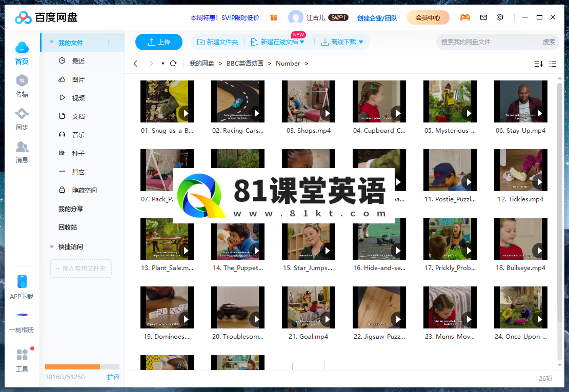Click file name 14. The_Puppet...
Screen dimensions: 569x392
[238, 268]
